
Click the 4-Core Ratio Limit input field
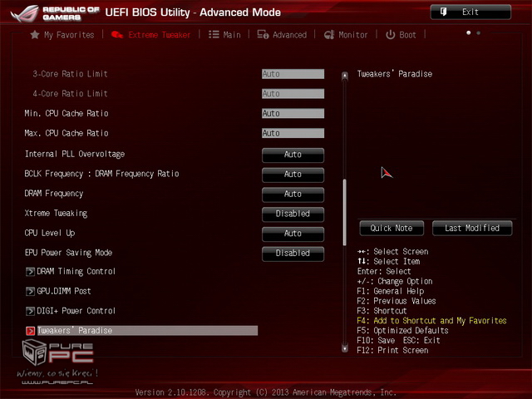tap(293, 94)
